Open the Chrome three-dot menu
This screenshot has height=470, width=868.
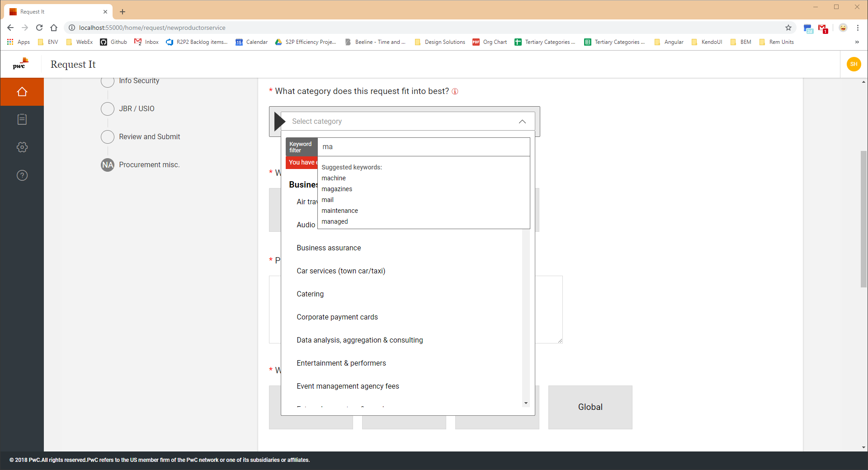[858, 28]
